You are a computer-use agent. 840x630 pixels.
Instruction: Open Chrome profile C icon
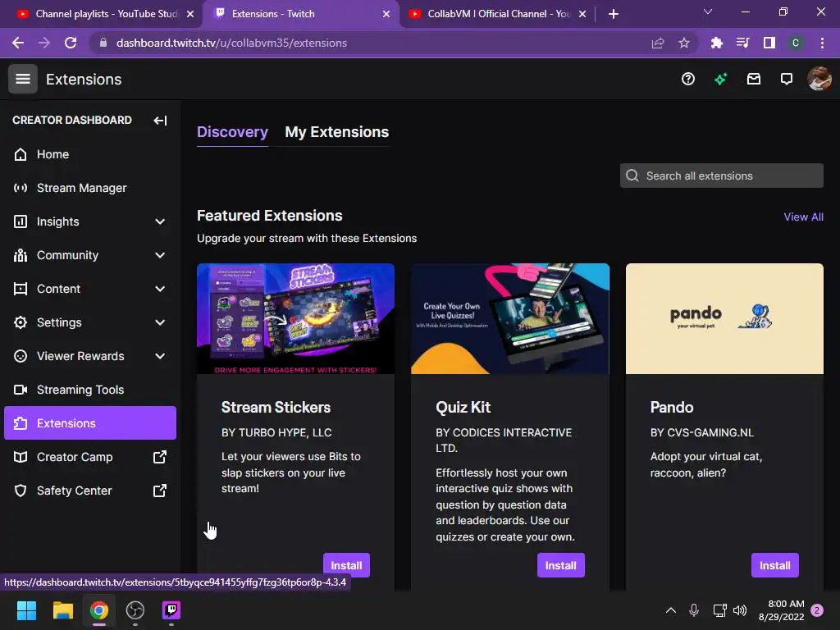pos(796,43)
